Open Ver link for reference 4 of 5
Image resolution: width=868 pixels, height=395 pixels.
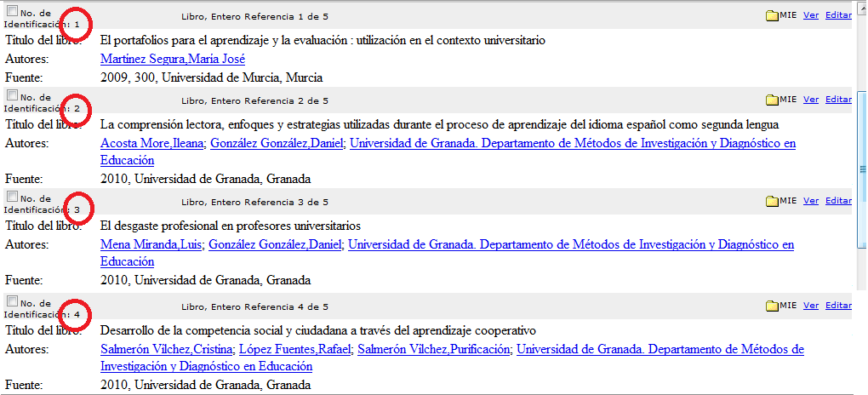point(811,306)
